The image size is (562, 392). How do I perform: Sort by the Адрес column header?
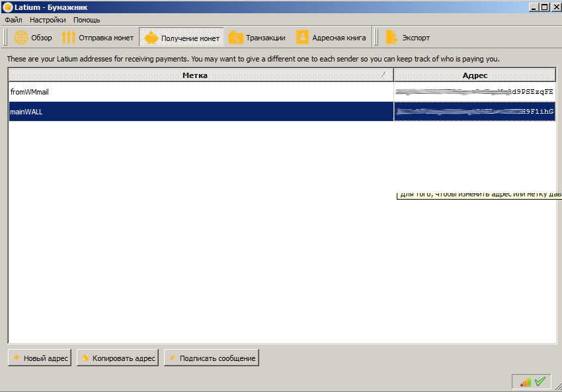tap(475, 75)
